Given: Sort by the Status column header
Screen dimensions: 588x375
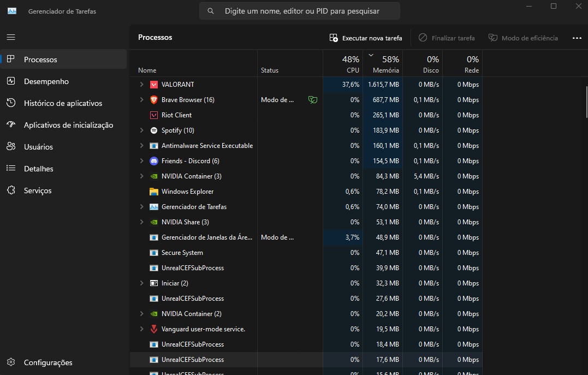Looking at the screenshot, I should coord(290,64).
